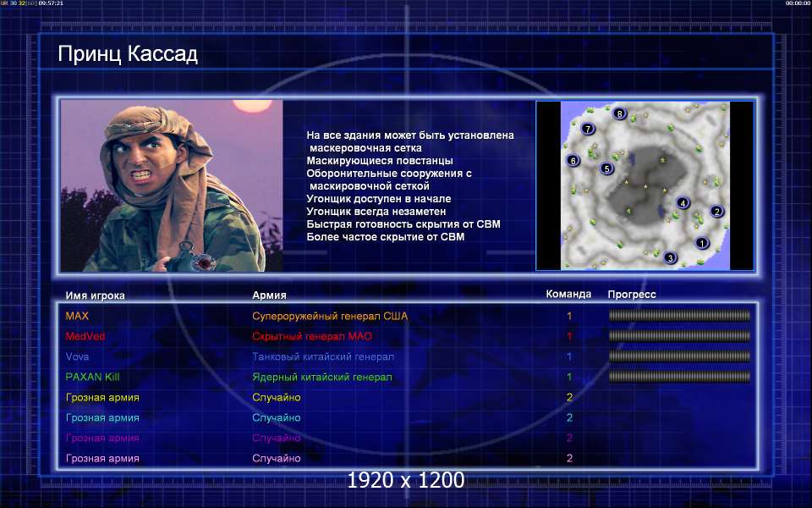Click army 'Суперружейный генерал США'
This screenshot has width=812, height=508.
point(330,316)
